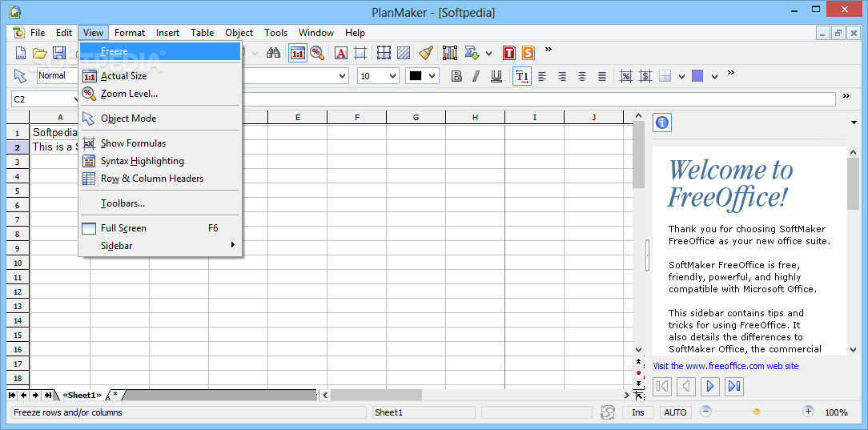Viewport: 868px width, 430px height.
Task: Toggle bold formatting
Action: click(456, 76)
